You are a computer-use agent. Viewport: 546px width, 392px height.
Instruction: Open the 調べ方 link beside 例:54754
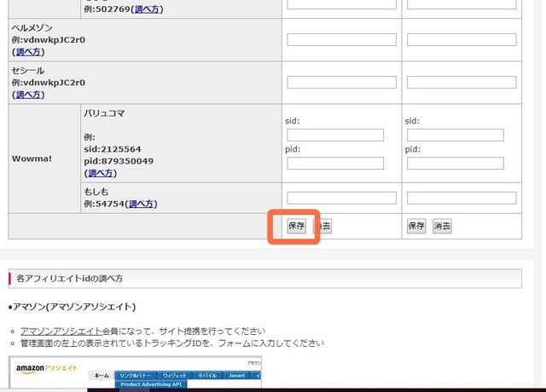tap(141, 204)
